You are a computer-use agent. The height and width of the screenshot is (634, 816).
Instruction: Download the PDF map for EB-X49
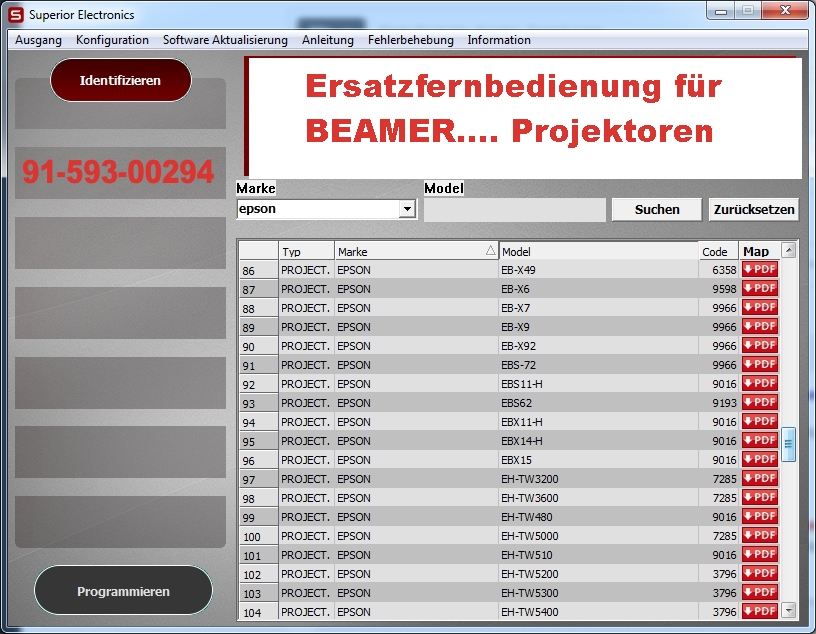point(759,270)
